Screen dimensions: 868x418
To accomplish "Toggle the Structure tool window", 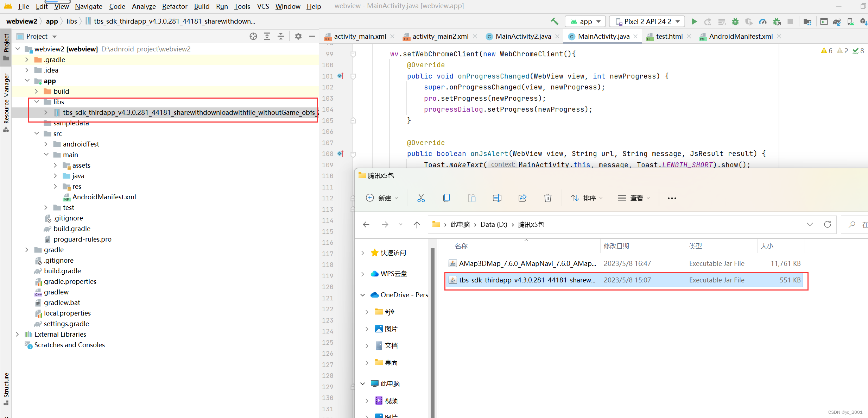I will coord(6,388).
